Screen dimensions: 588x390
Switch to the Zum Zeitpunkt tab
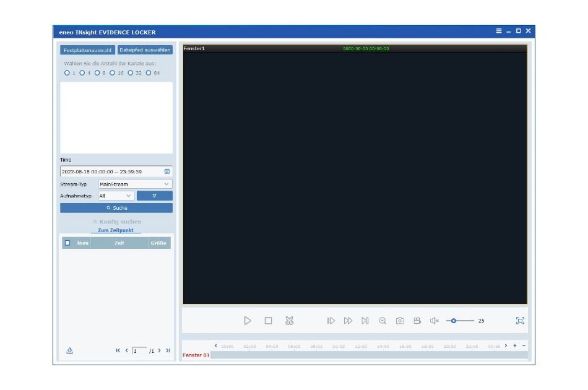[x=116, y=230]
